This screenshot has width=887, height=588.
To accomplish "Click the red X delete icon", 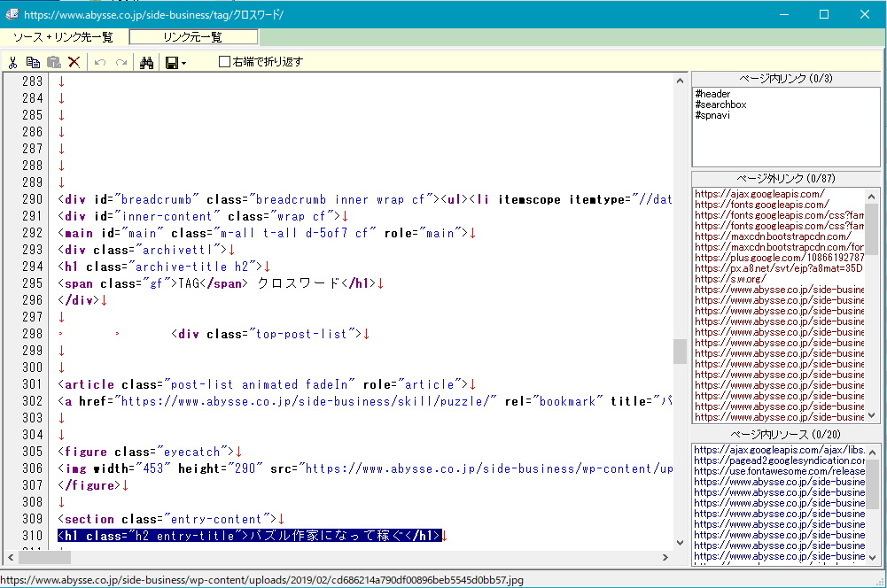I will [x=74, y=62].
